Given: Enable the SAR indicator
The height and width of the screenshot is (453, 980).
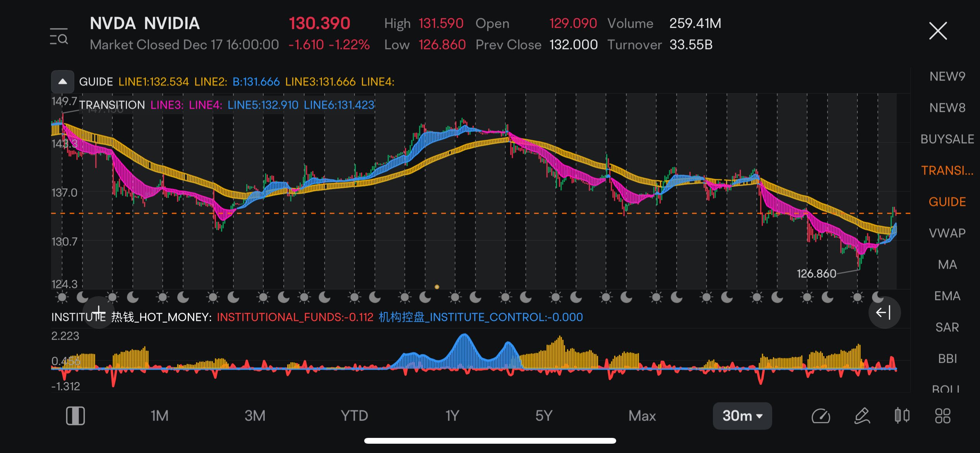Looking at the screenshot, I should tap(947, 327).
